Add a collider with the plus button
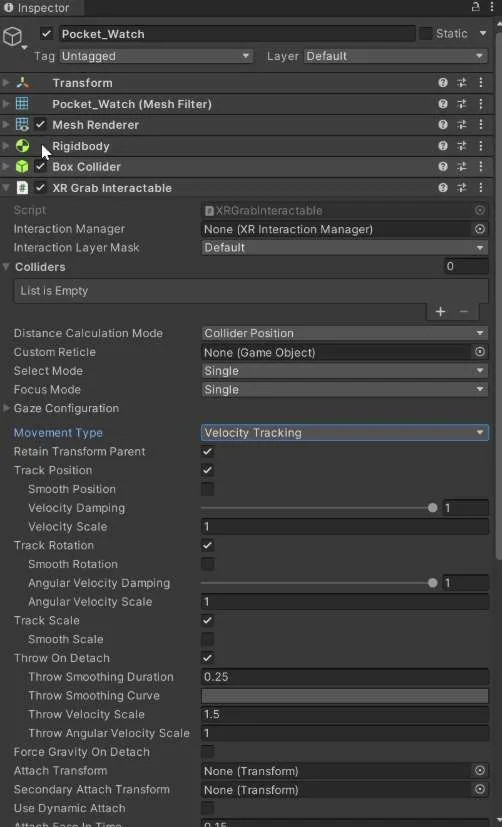 click(x=440, y=312)
